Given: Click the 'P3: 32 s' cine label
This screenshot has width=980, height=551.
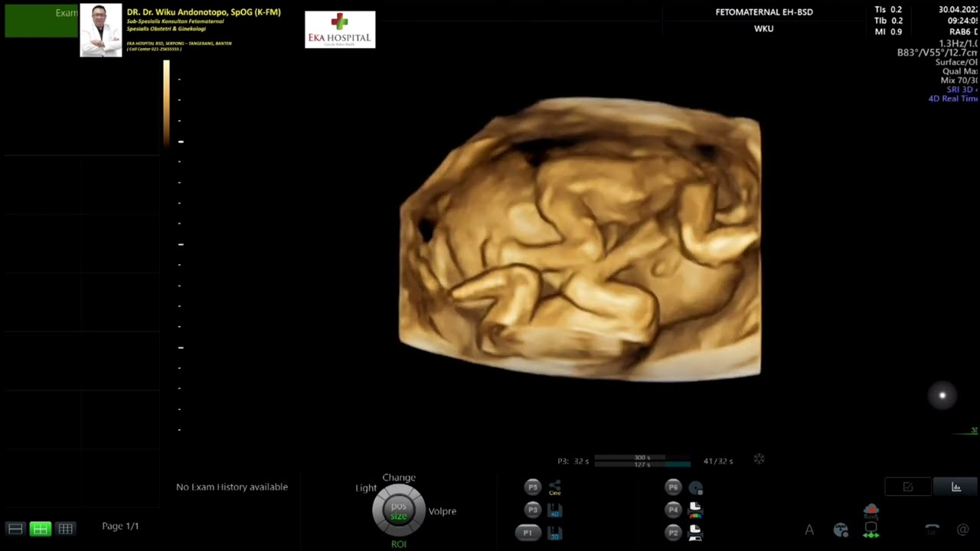Looking at the screenshot, I should 573,461.
